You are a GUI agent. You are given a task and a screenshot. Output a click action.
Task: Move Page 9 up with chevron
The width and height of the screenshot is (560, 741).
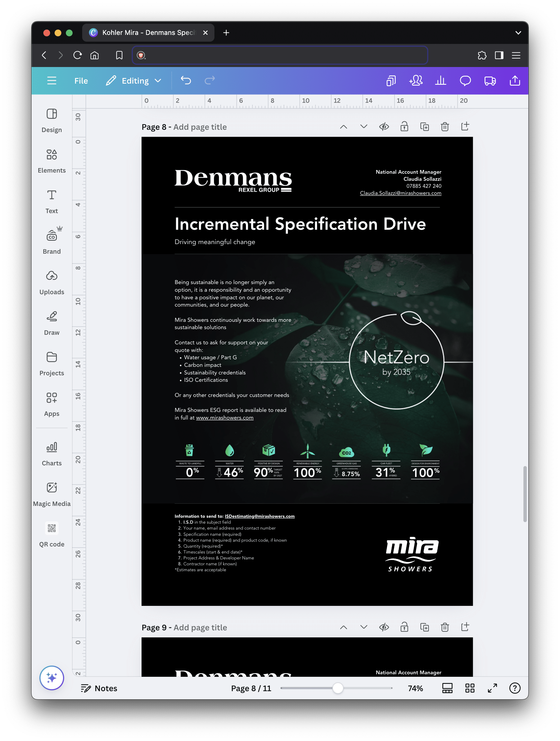343,627
